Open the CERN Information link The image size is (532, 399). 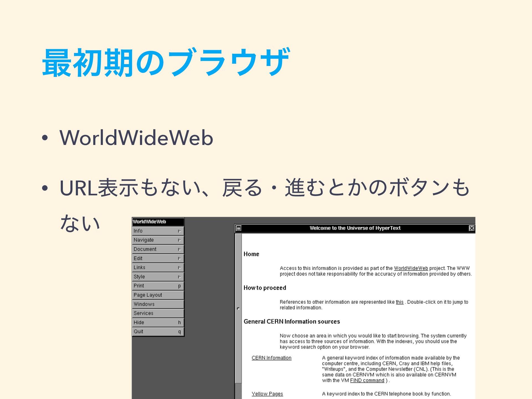click(x=272, y=358)
